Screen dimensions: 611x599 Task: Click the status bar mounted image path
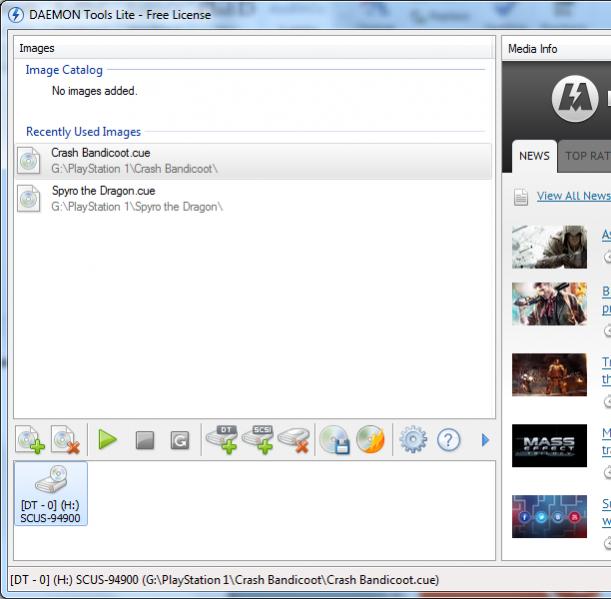224,580
